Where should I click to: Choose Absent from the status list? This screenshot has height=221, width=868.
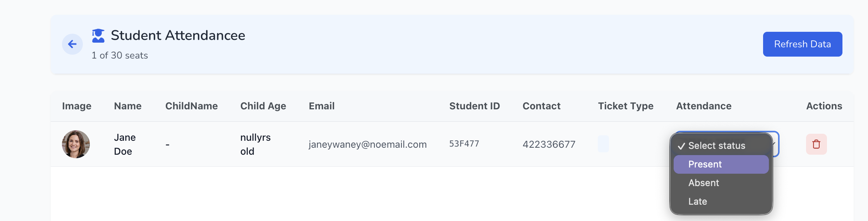pyautogui.click(x=721, y=183)
